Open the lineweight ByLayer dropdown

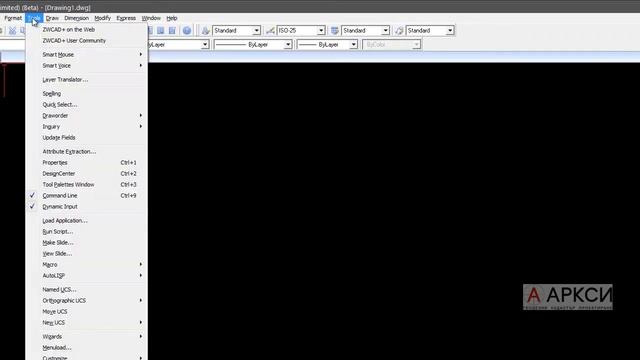coord(353,44)
